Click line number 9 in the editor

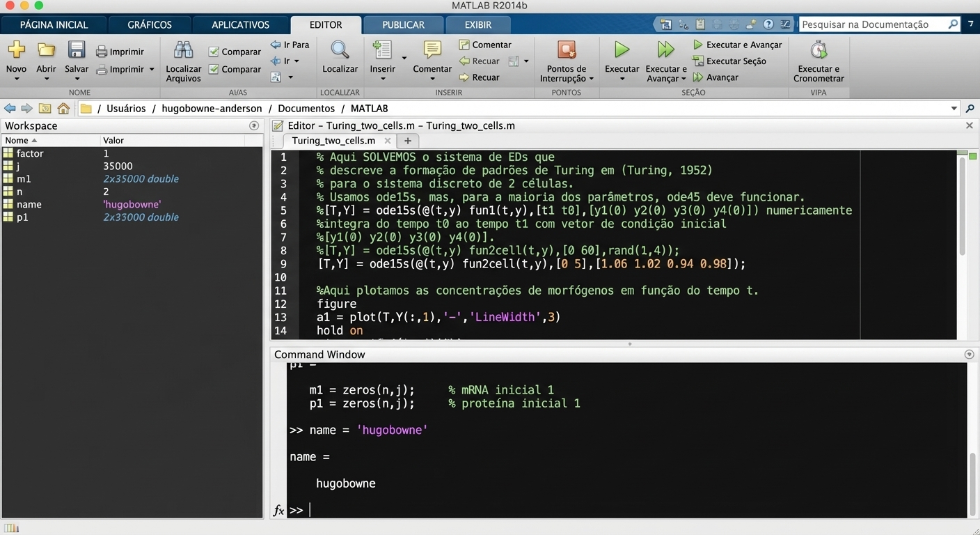point(283,264)
